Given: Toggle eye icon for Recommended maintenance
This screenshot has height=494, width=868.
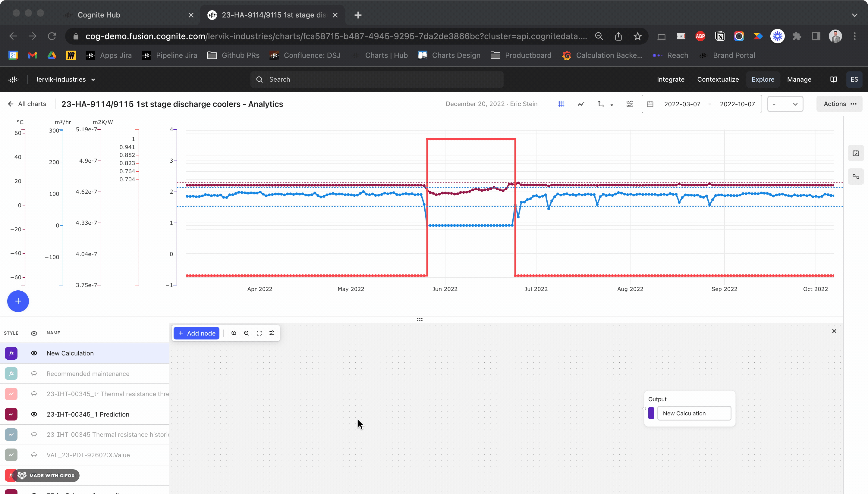Looking at the screenshot, I should (x=34, y=374).
